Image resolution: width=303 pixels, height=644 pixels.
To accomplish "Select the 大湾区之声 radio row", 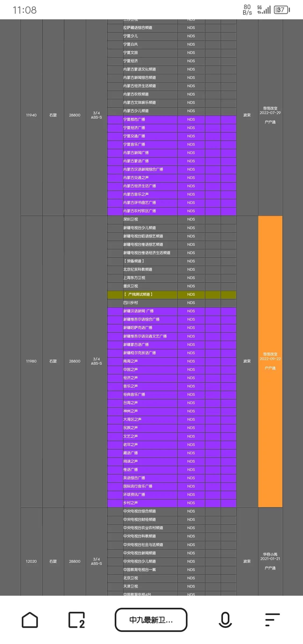I will coord(172,419).
